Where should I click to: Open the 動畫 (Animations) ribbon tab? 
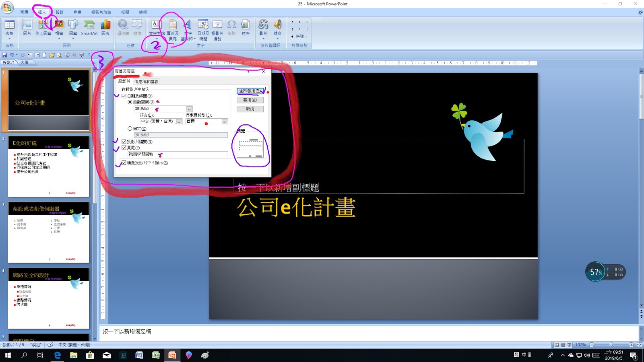click(x=77, y=12)
